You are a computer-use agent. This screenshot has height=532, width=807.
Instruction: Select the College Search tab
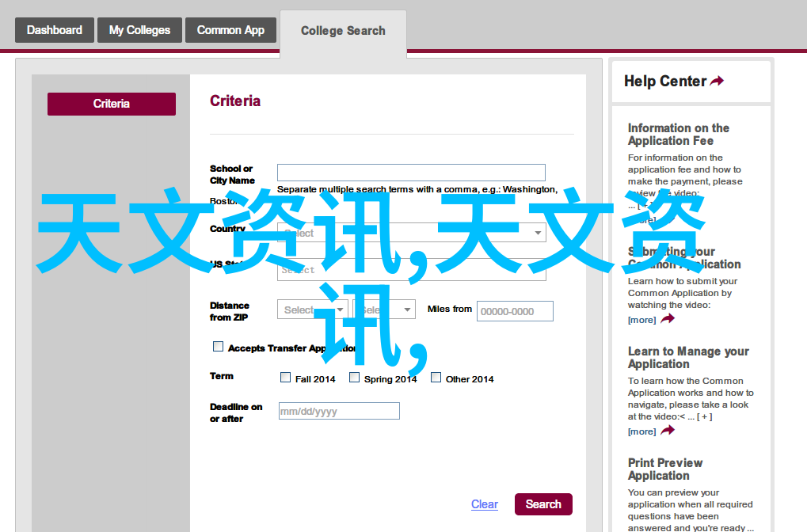pos(343,31)
